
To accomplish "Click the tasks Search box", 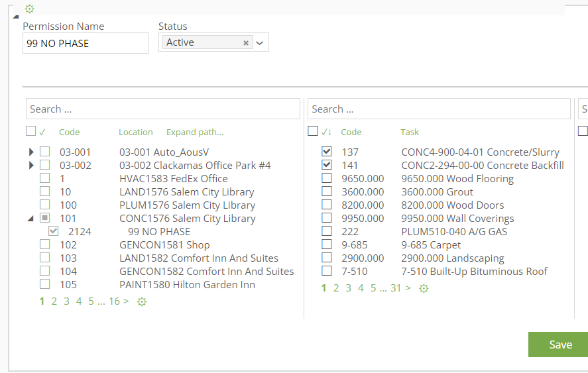I will [x=439, y=109].
